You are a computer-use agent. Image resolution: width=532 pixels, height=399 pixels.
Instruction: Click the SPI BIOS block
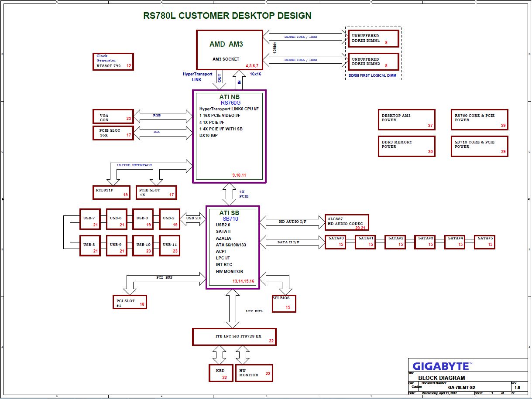[x=284, y=304]
